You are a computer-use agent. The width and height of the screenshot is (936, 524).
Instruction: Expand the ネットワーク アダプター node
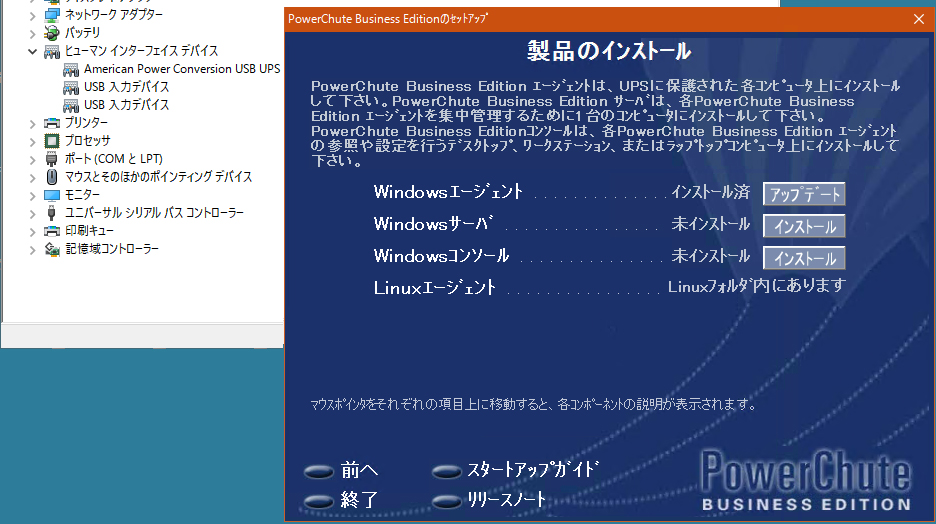[x=33, y=15]
